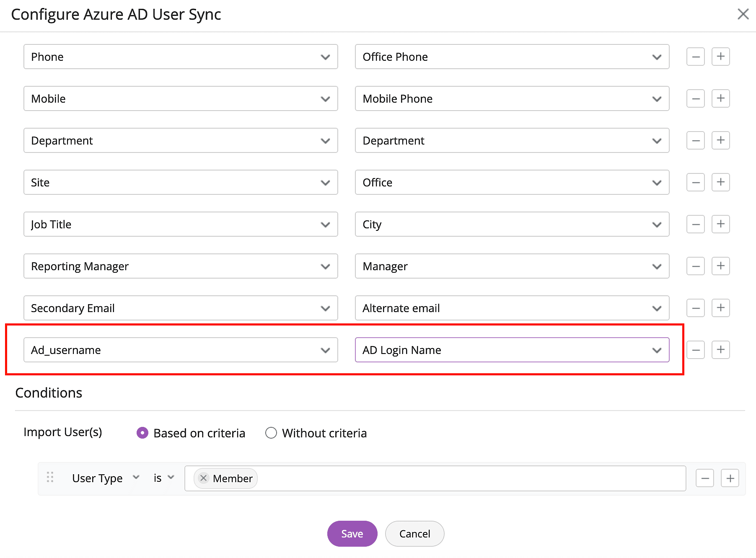
Task: Open the Alternate email dropdown
Action: point(512,308)
